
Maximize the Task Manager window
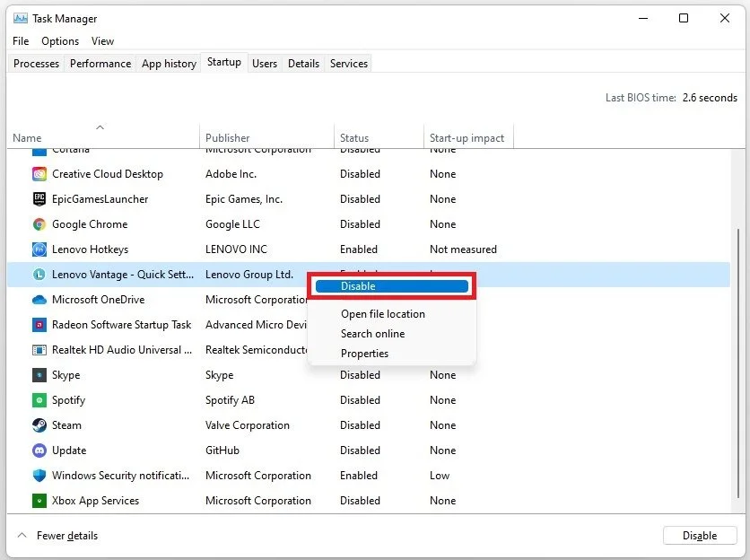(x=684, y=18)
